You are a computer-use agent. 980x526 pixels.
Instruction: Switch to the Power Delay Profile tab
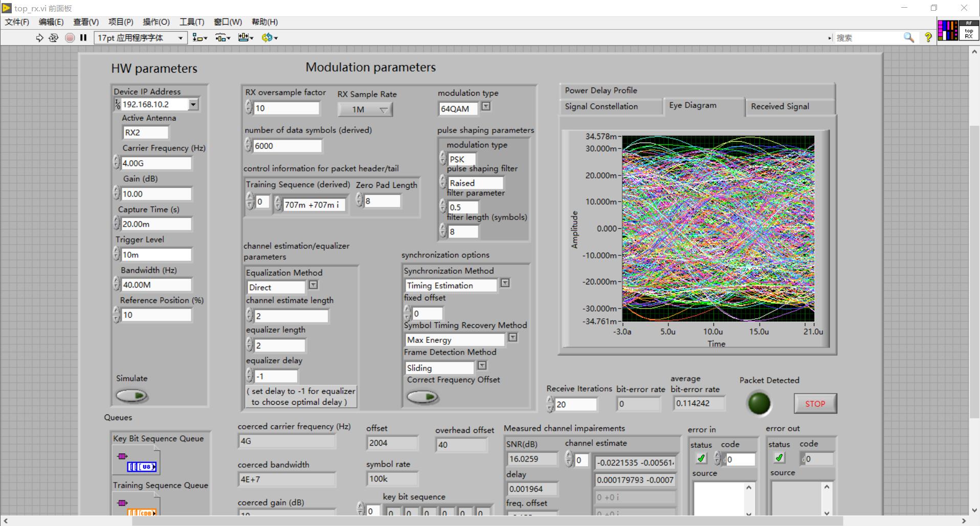point(697,91)
